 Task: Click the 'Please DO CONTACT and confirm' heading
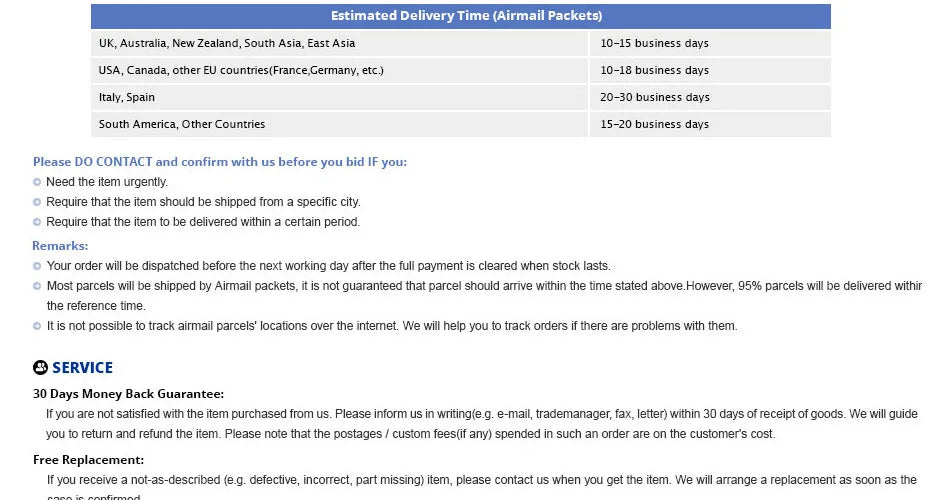(x=220, y=162)
